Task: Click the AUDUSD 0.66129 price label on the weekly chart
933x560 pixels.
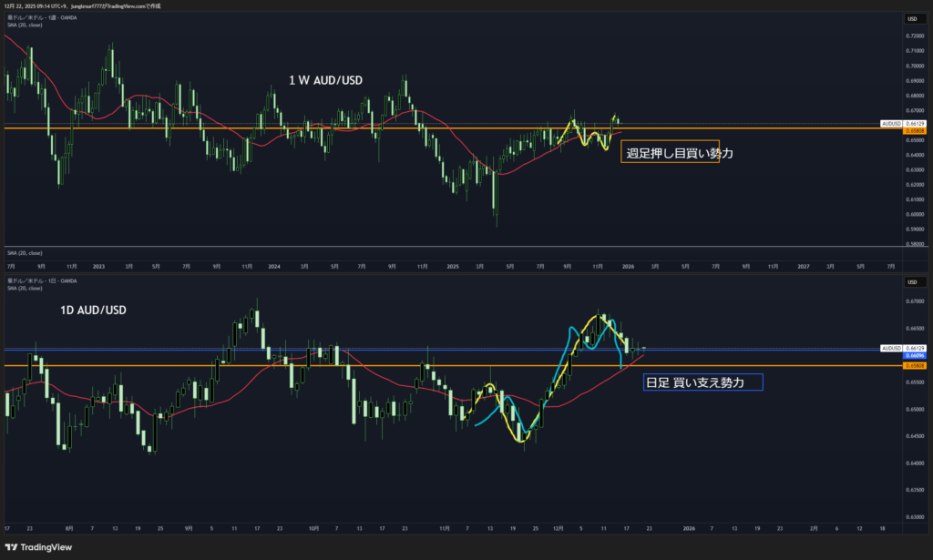Action: pyautogui.click(x=903, y=123)
